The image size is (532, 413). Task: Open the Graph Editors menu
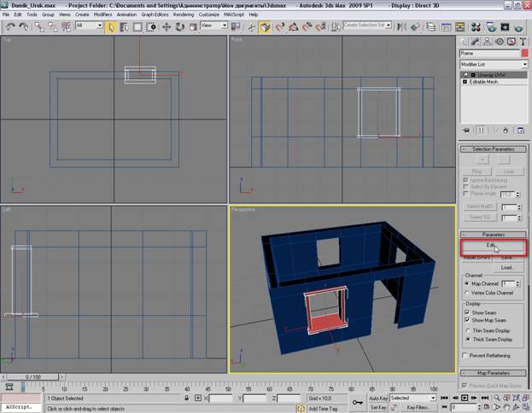[155, 15]
